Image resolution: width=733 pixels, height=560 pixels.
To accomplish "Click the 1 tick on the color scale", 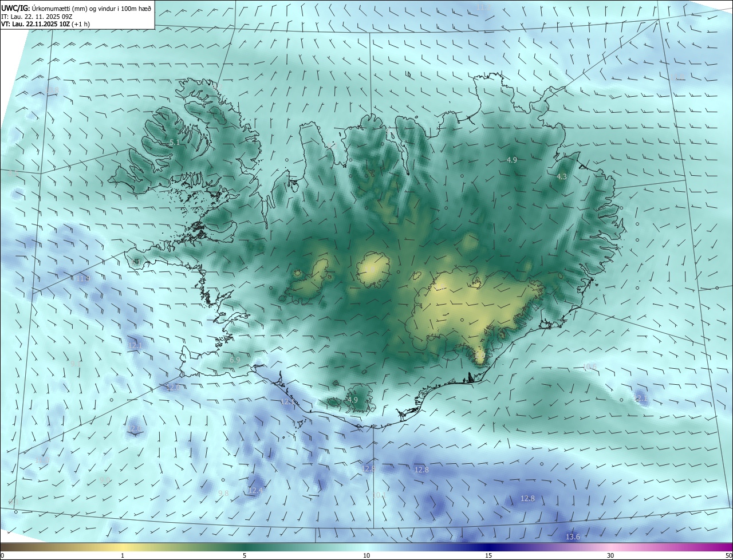I will [123, 555].
